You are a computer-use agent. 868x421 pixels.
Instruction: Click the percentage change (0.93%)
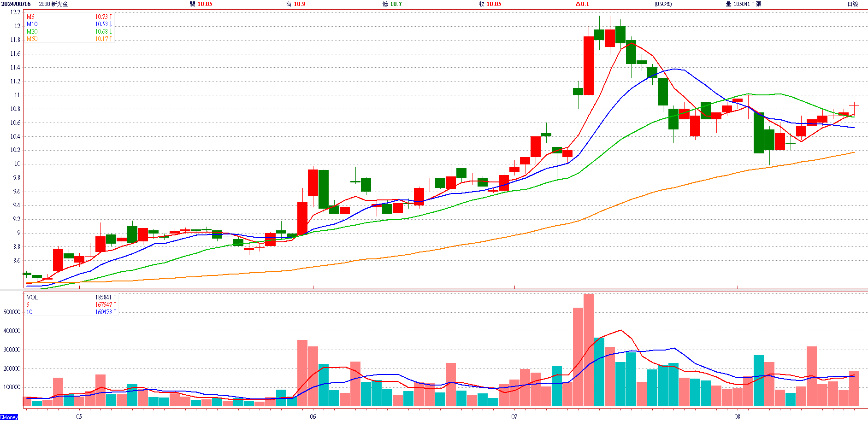[x=663, y=4]
